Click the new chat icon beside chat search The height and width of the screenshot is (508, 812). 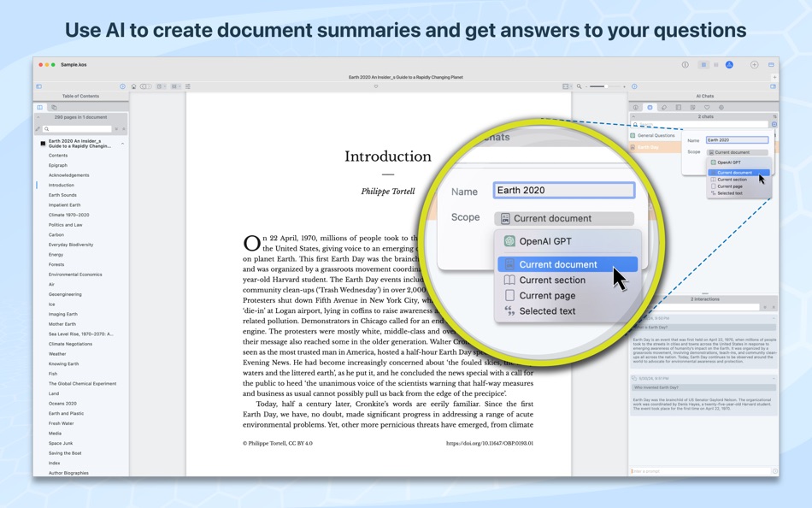tap(774, 124)
